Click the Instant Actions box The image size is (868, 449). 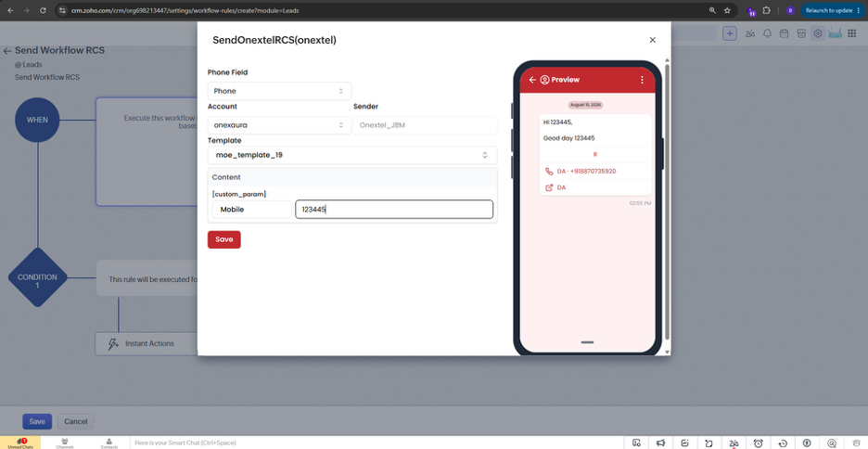pyautogui.click(x=147, y=344)
